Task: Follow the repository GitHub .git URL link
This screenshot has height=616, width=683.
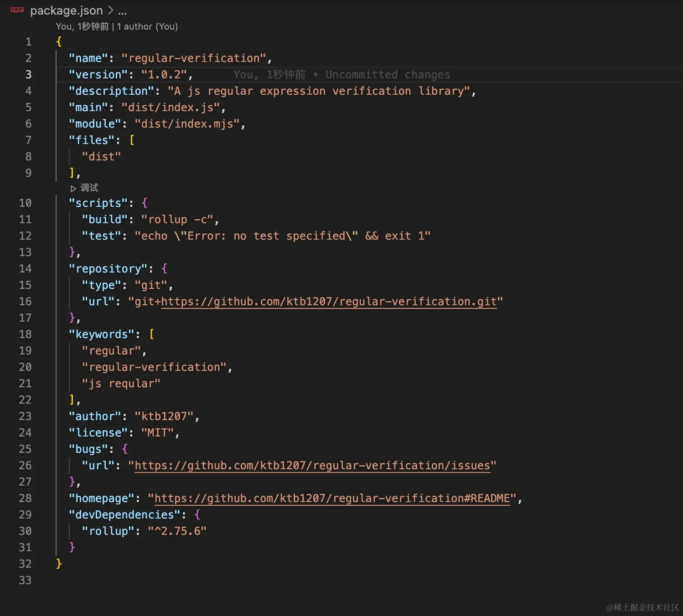Action: pos(329,302)
